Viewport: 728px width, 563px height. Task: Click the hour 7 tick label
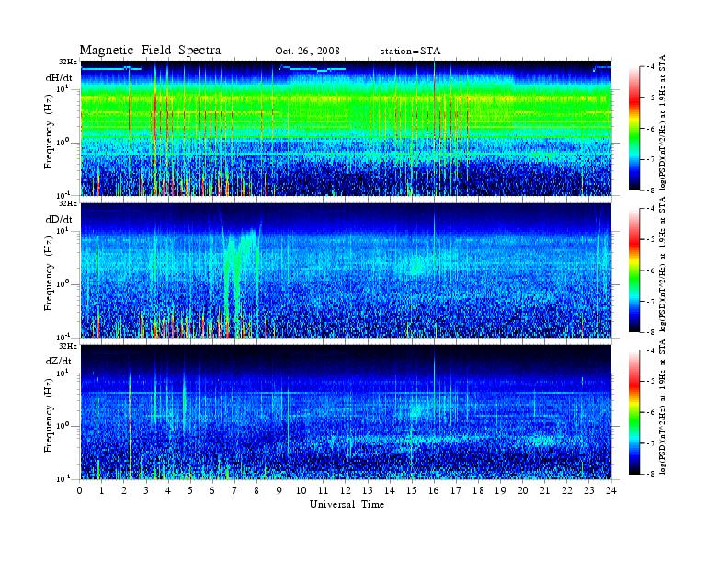tap(234, 490)
